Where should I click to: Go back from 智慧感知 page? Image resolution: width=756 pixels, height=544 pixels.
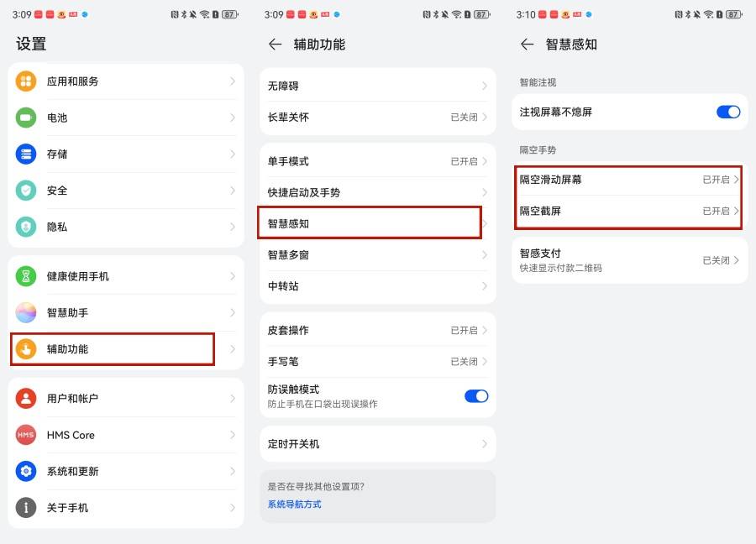(526, 44)
